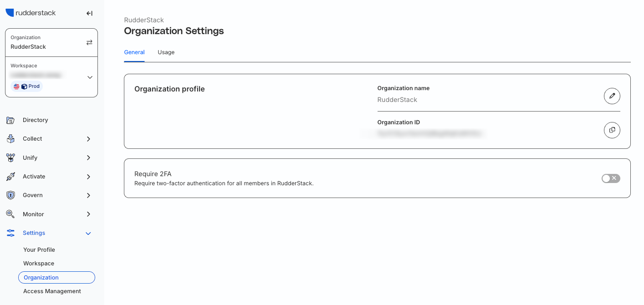Collapse the Settings section chevron
644x305 pixels.
(x=88, y=233)
